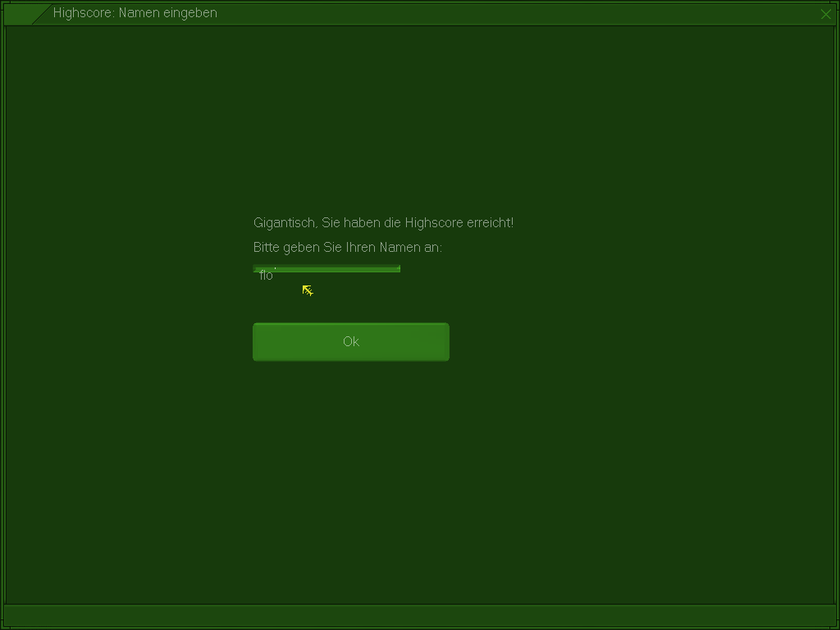
Task: Click the word 'Highscore' in the congratulation text
Action: pyautogui.click(x=434, y=223)
